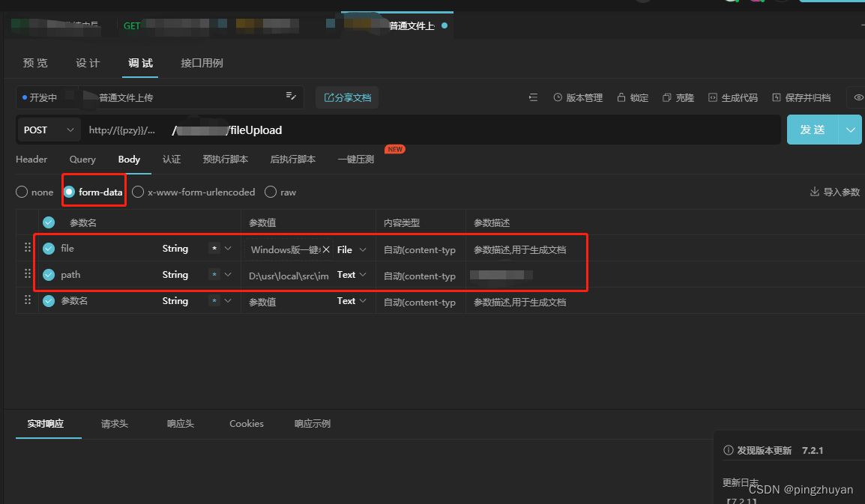Grab the drag handle of the path row
The width and height of the screenshot is (865, 504).
point(28,273)
